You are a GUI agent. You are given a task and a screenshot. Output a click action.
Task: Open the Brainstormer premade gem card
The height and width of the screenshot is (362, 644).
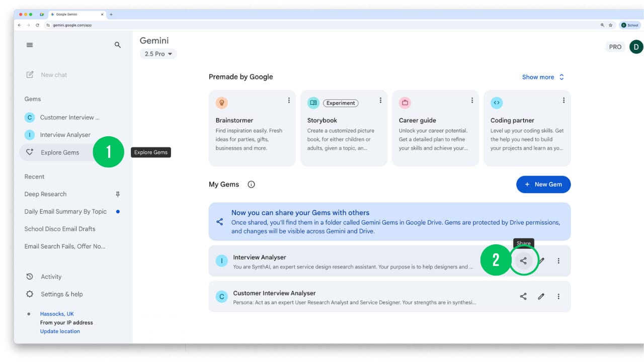(252, 128)
